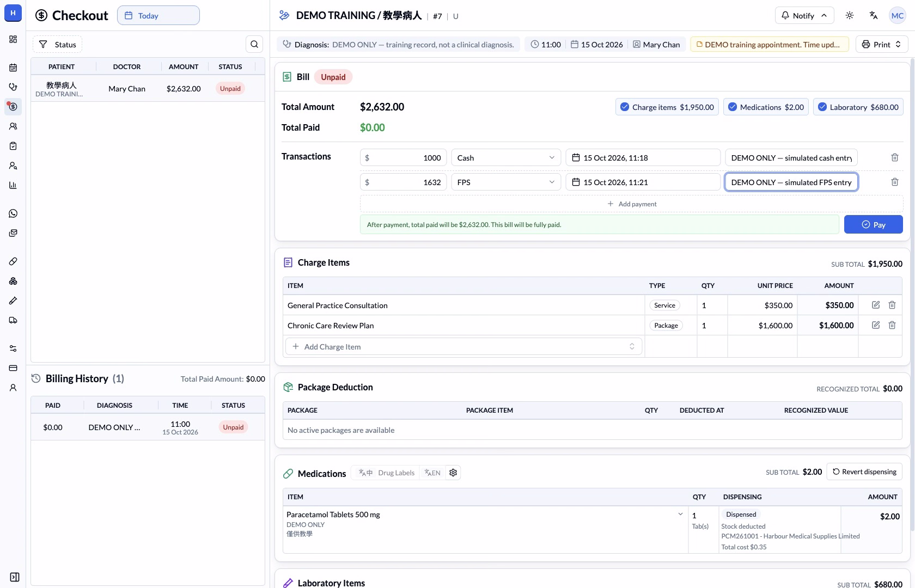Viewport: 915px width, 588px height.
Task: Click the Pay button
Action: tap(874, 224)
